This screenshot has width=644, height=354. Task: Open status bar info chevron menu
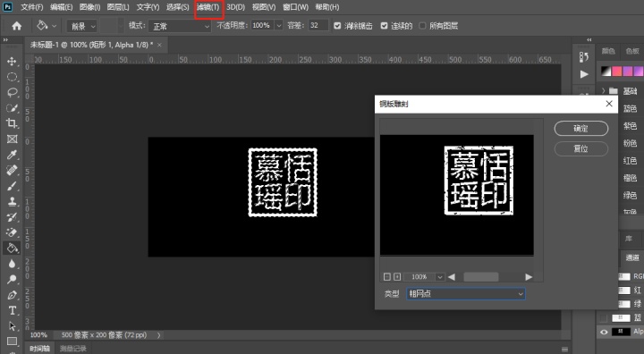coord(159,335)
